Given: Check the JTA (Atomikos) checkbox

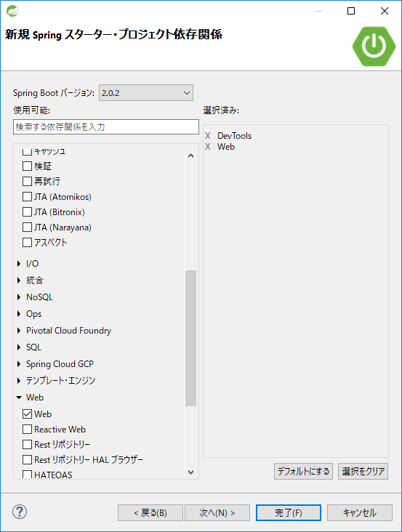Looking at the screenshot, I should (27, 197).
